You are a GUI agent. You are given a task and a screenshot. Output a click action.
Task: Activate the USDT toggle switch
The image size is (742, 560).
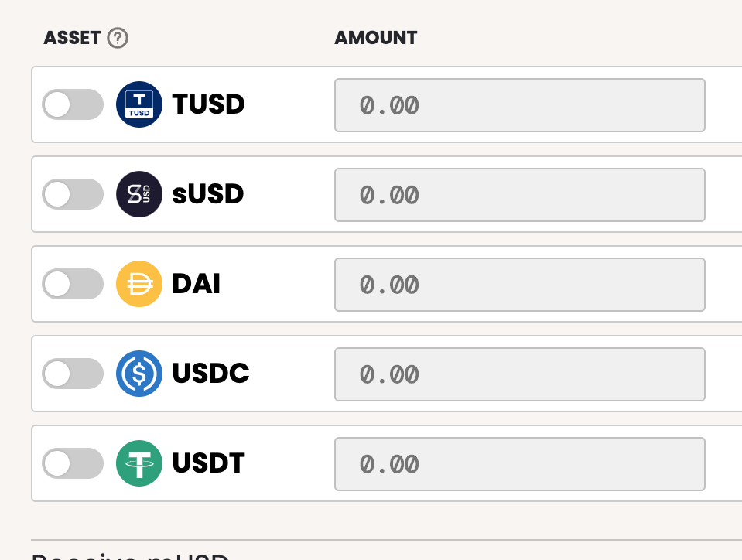(73, 463)
